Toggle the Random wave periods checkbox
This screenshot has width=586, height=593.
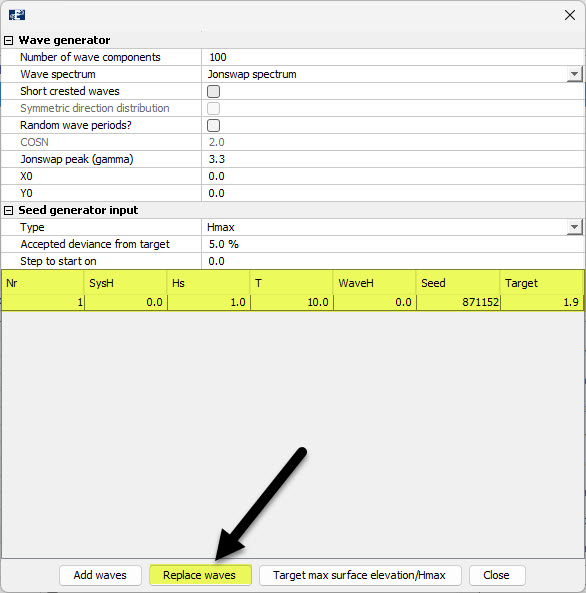coord(213,125)
